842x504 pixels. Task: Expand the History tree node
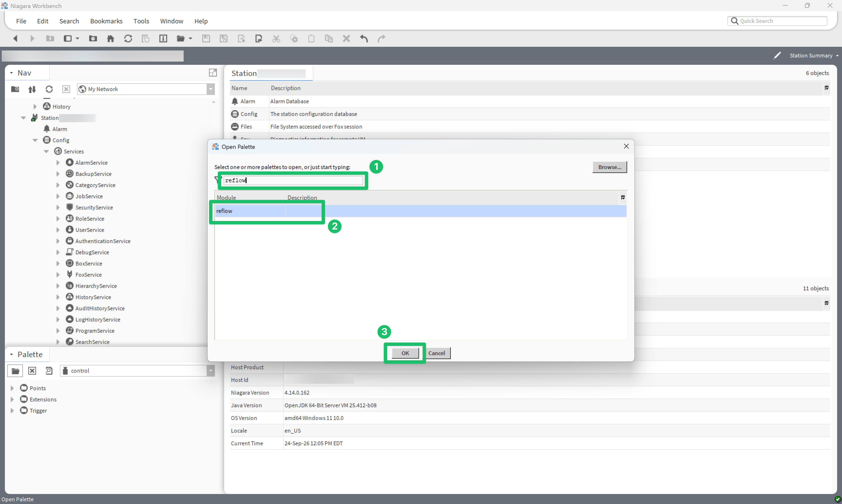[35, 107]
